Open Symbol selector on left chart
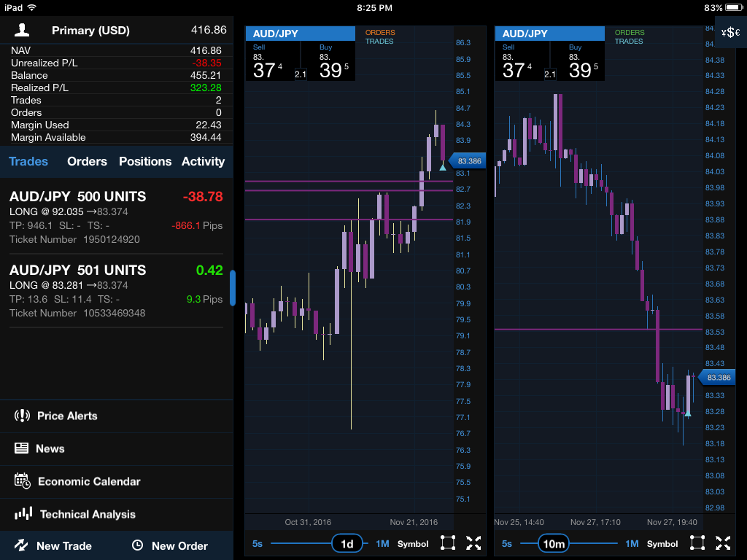747x560 pixels. (x=413, y=544)
